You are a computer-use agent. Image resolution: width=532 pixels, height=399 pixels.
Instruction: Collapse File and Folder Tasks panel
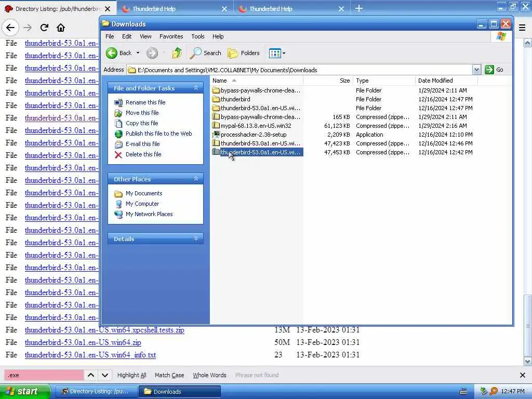coord(196,88)
